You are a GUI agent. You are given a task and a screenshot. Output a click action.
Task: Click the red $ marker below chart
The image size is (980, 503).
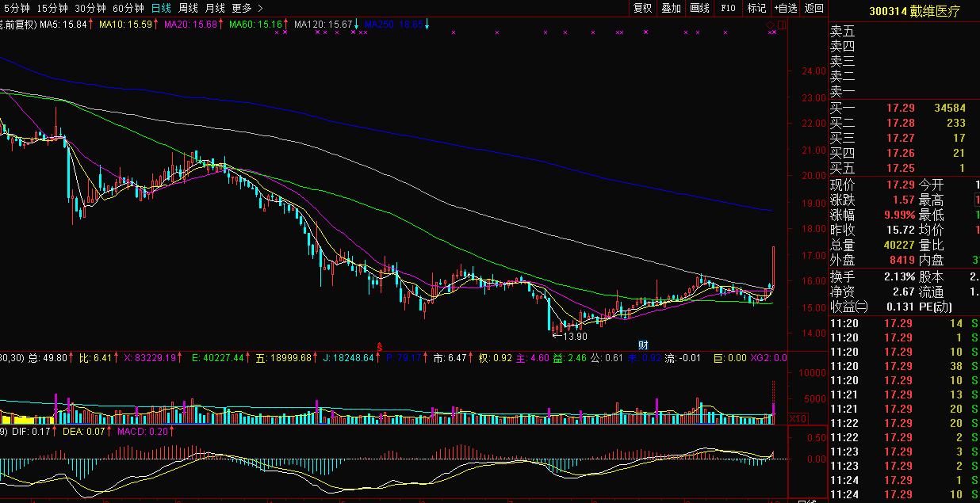coord(379,347)
